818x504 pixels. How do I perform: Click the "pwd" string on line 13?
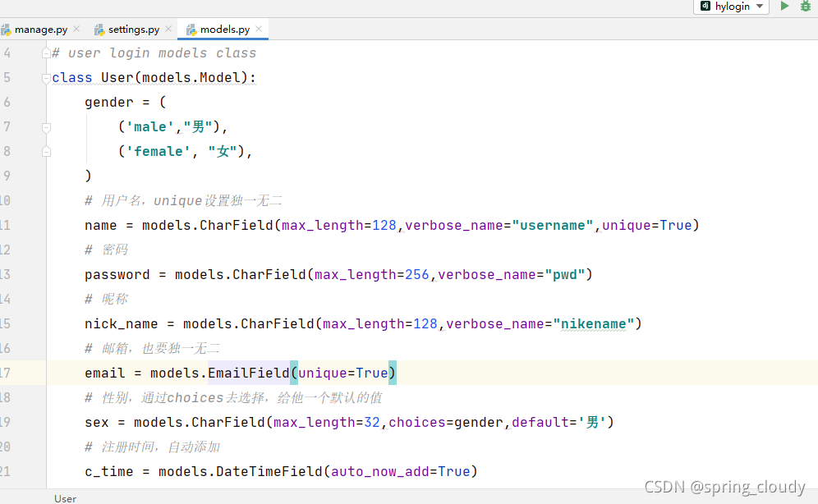point(564,275)
